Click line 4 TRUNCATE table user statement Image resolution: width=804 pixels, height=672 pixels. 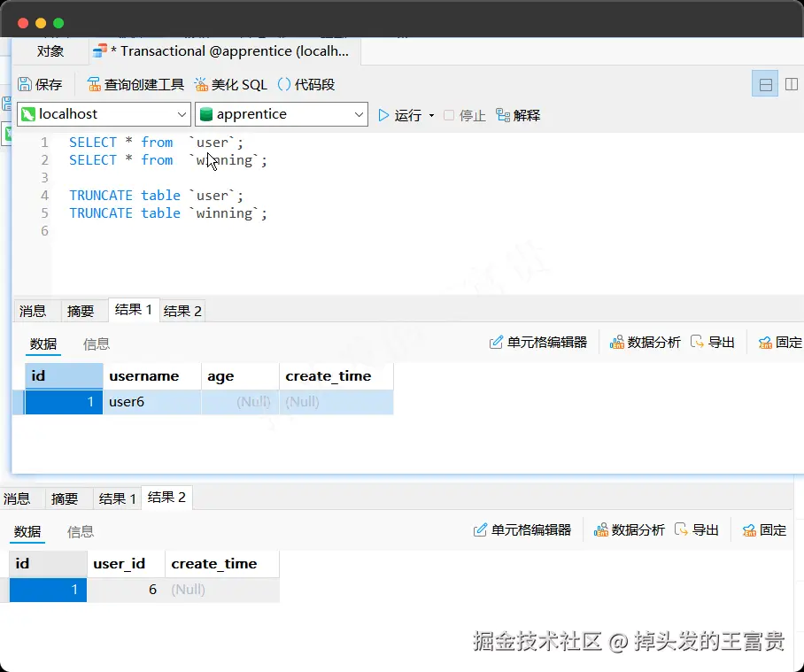tap(156, 196)
